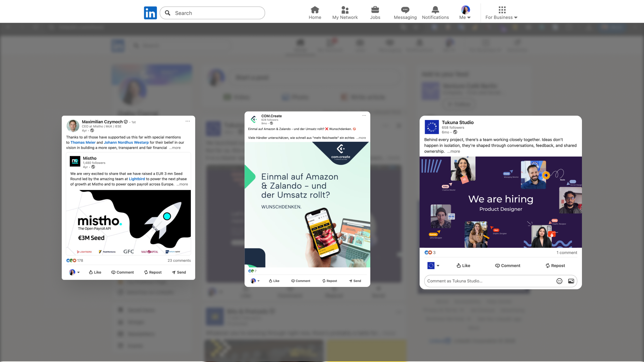Image resolution: width=644 pixels, height=362 pixels.
Task: Open Tukuna Studio identity switcher dropdown
Action: 433,265
